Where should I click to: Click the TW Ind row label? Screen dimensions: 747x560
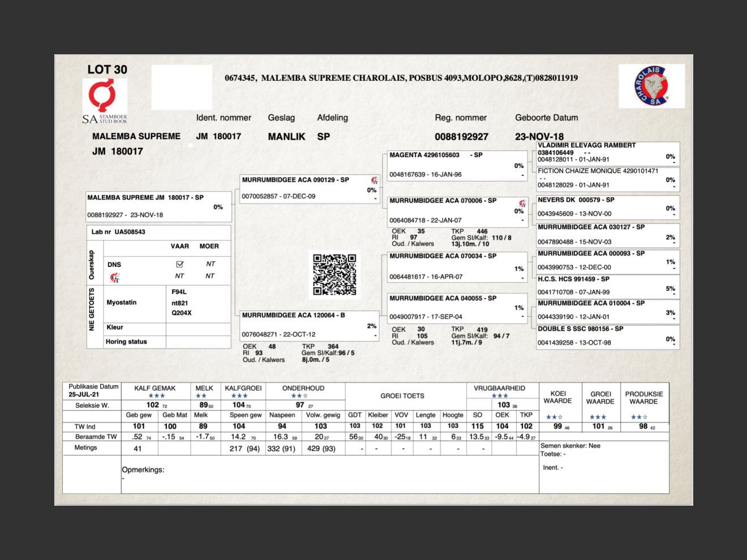pyautogui.click(x=85, y=427)
